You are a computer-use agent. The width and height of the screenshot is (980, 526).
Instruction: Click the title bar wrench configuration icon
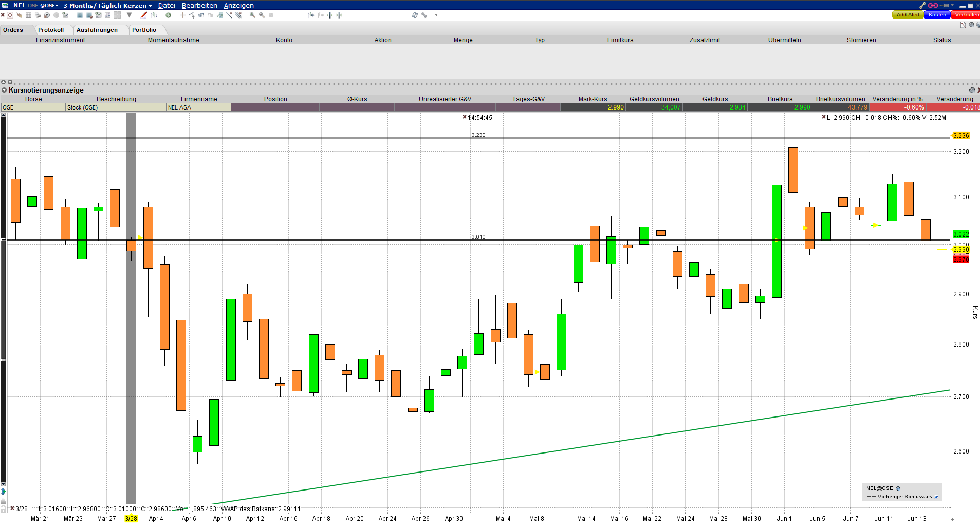click(922, 5)
